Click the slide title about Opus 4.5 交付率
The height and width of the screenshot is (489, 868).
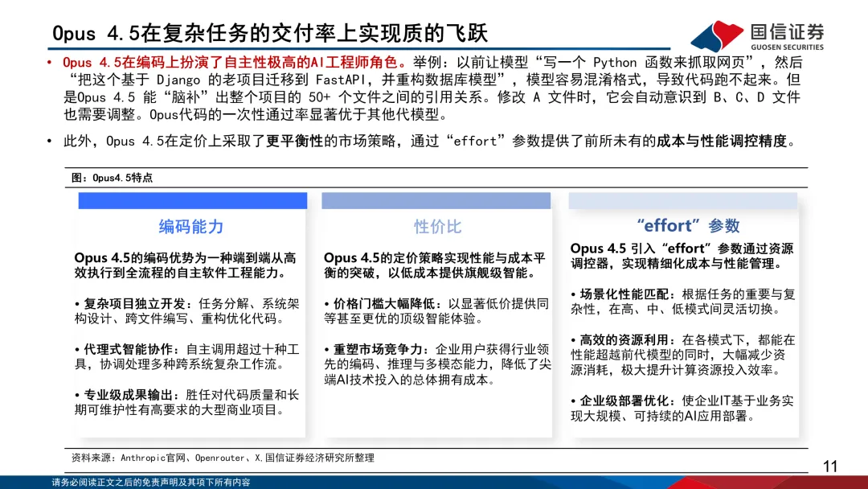[x=269, y=33]
